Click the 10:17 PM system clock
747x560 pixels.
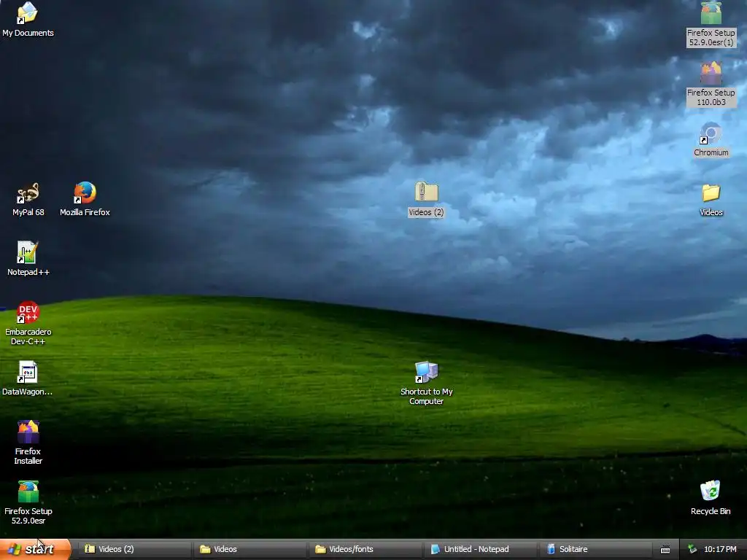point(720,549)
